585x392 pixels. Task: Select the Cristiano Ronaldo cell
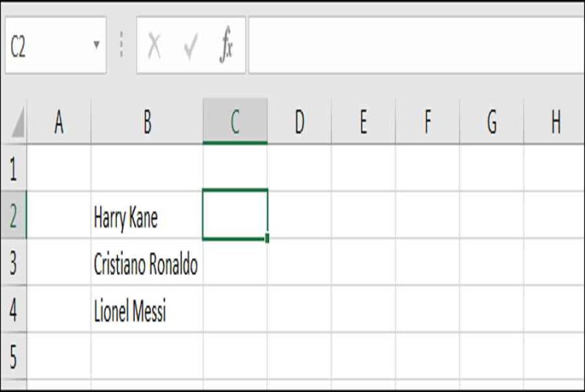click(x=147, y=263)
